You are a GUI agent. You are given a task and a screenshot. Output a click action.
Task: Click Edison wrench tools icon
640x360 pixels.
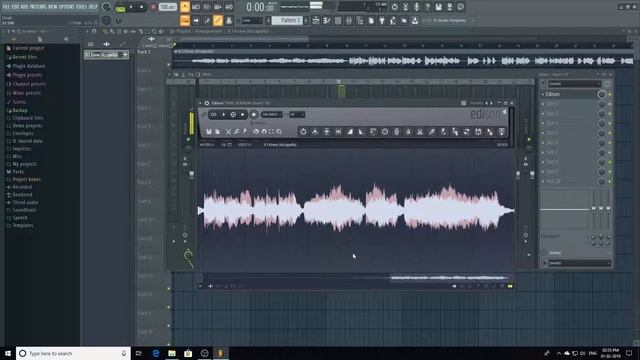pyautogui.click(x=236, y=132)
